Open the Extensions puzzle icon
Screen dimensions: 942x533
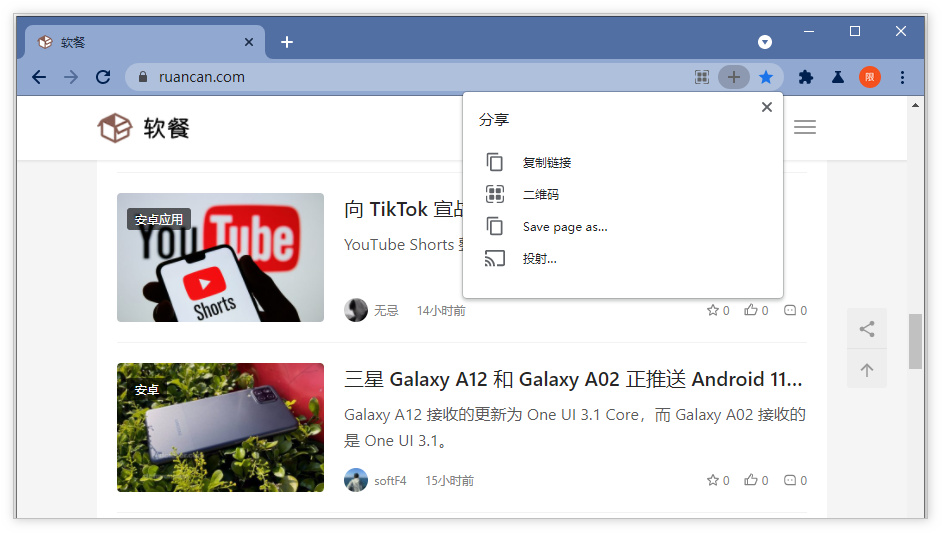pyautogui.click(x=806, y=77)
